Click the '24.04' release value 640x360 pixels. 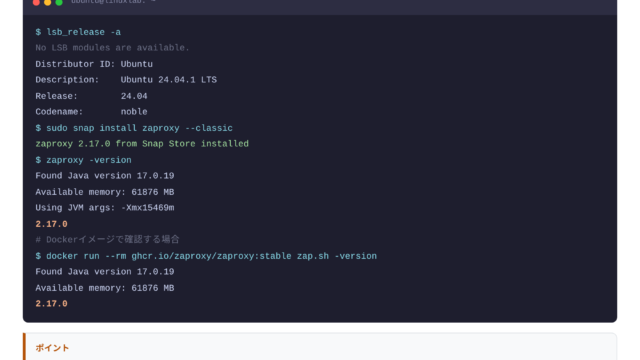(134, 96)
